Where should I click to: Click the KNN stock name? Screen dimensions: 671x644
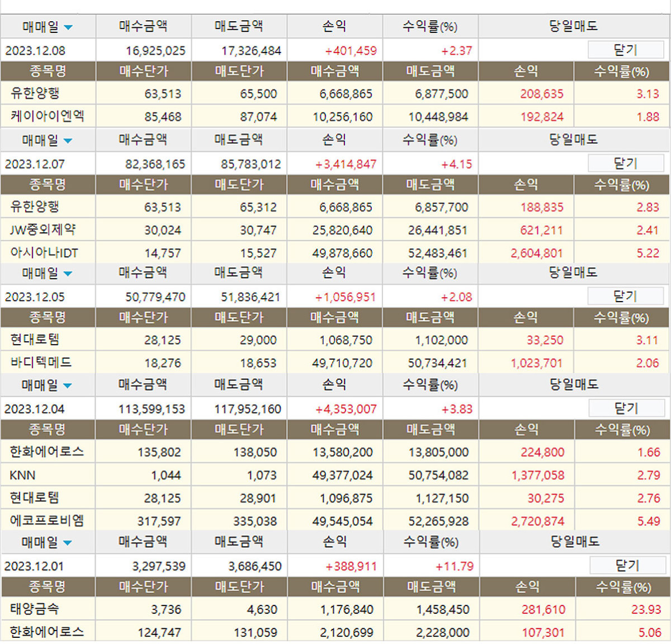pos(22,475)
